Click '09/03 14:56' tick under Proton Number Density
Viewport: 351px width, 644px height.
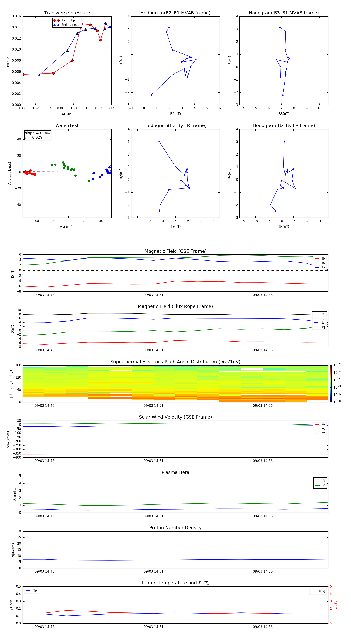pyautogui.click(x=262, y=571)
